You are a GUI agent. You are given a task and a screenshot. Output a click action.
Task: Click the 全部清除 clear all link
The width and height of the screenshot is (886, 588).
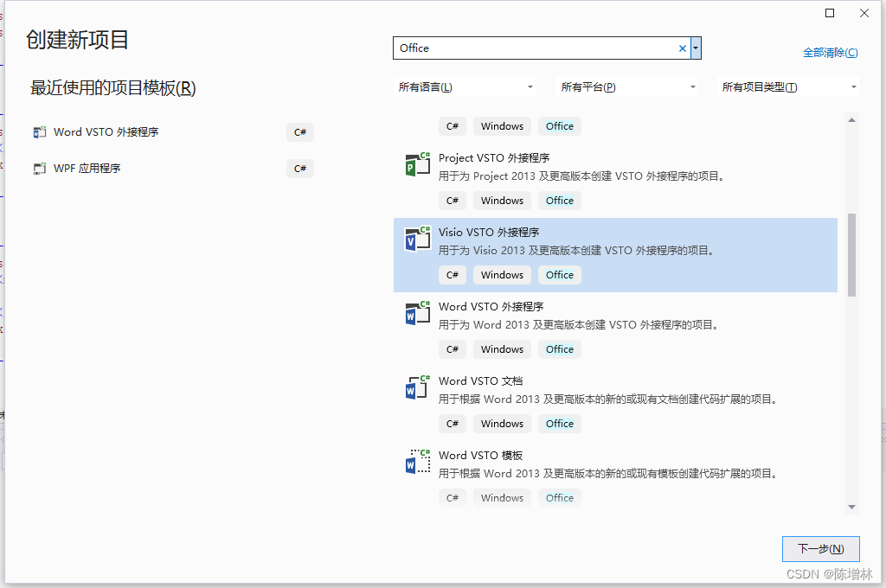point(830,53)
